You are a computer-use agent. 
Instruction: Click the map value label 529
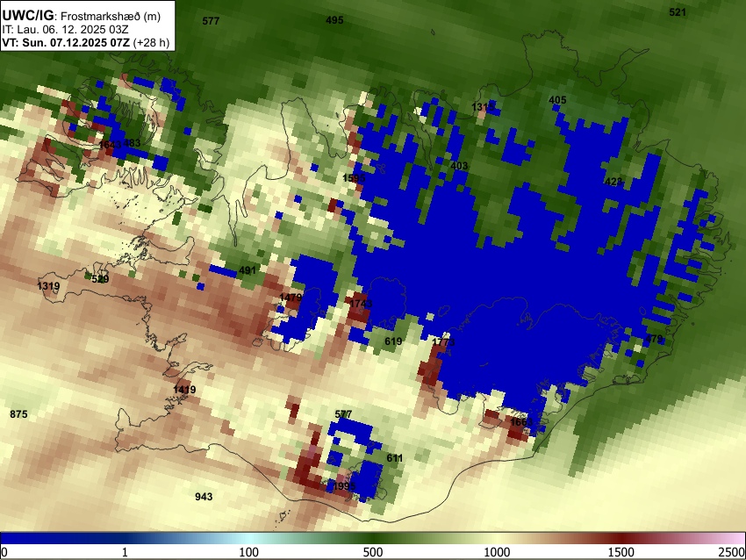(100, 279)
